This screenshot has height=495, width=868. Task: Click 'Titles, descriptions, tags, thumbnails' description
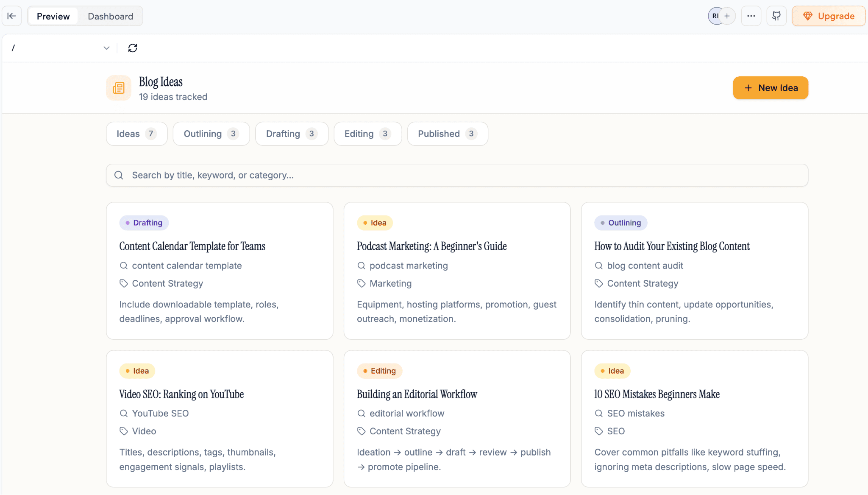pos(198,459)
